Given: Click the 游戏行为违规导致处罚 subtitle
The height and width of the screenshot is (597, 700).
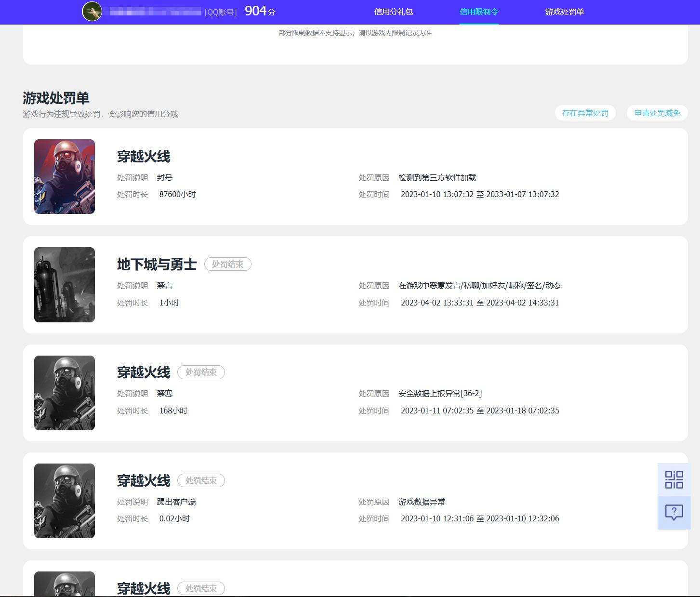Looking at the screenshot, I should [100, 114].
